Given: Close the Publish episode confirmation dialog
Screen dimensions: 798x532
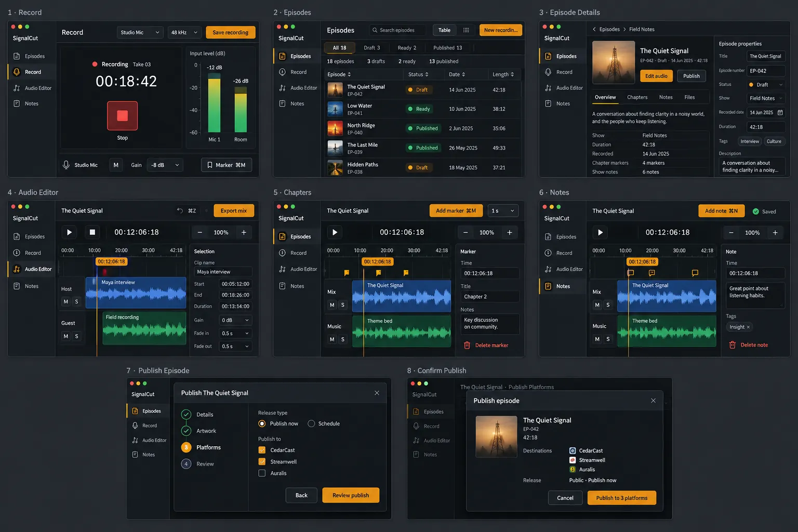Looking at the screenshot, I should tap(653, 401).
